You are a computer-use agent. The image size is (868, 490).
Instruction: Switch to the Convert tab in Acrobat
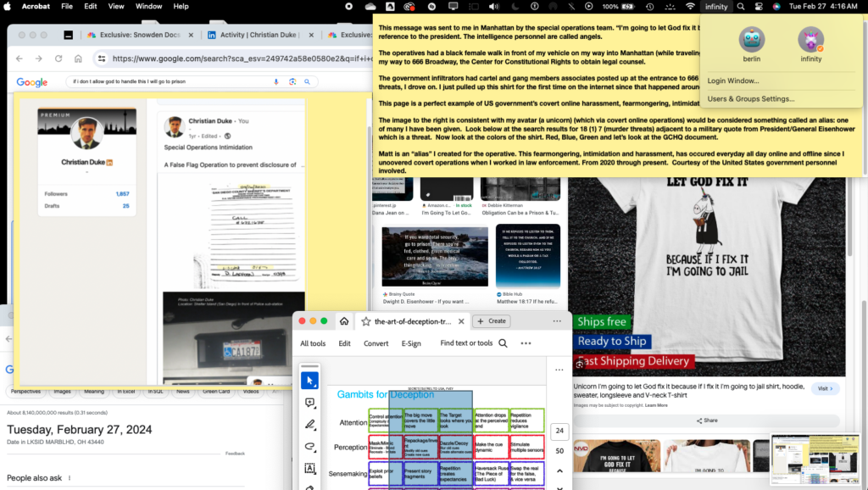pyautogui.click(x=376, y=343)
